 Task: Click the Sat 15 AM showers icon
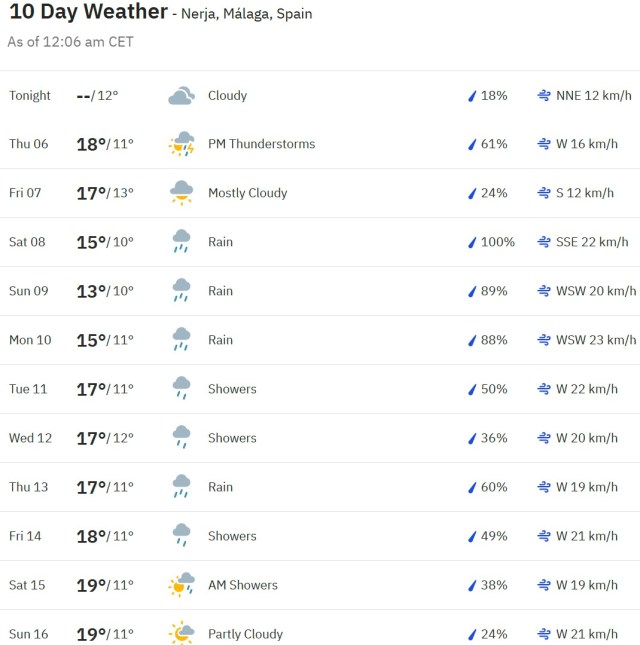pyautogui.click(x=181, y=585)
